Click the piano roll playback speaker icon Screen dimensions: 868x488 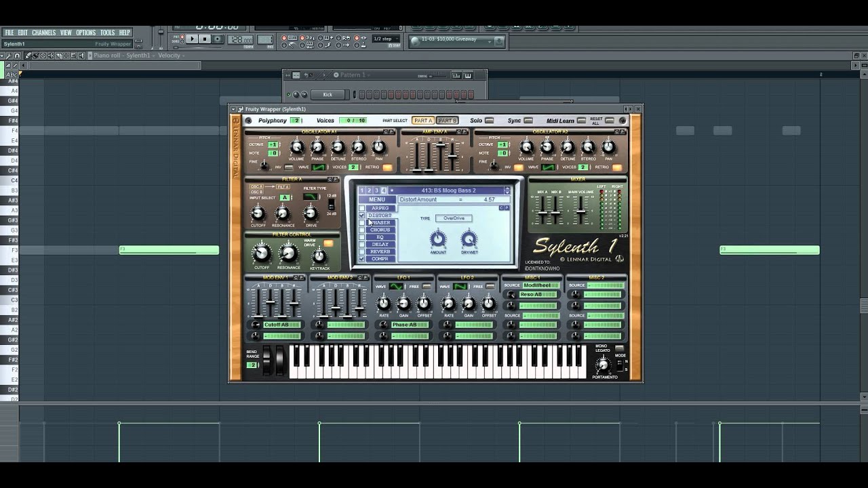pos(82,56)
